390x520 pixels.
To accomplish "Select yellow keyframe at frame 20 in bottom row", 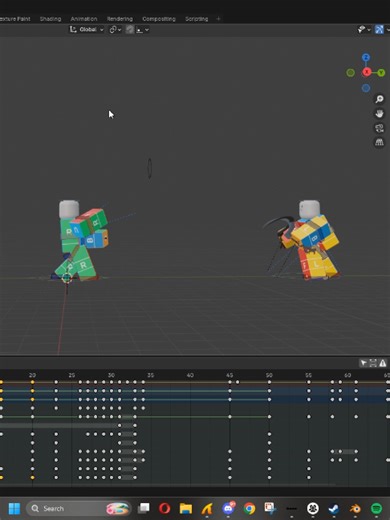I will tap(32, 478).
